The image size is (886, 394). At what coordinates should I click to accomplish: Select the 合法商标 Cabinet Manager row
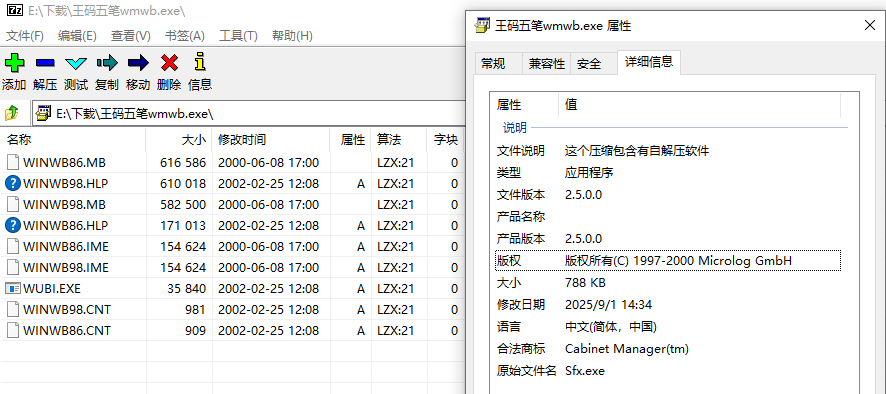(x=668, y=349)
